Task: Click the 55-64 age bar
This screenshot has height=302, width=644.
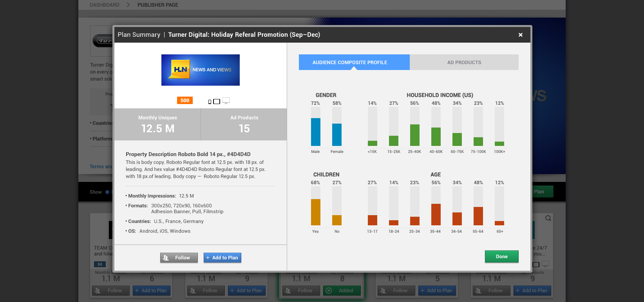Action: click(x=478, y=216)
